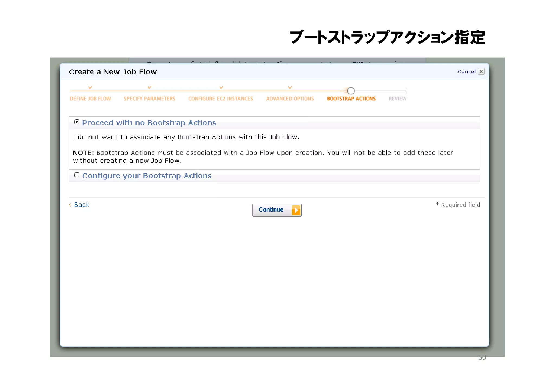The width and height of the screenshot is (555, 392).
Task: Click the Back chevron arrow icon
Action: click(70, 205)
